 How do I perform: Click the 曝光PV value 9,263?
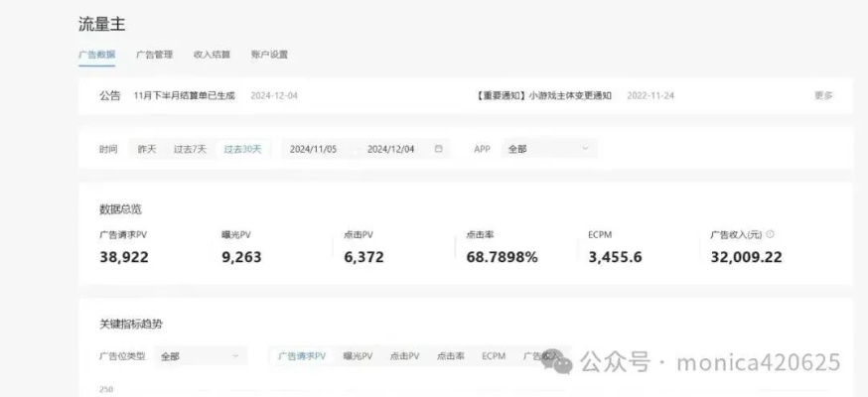[241, 257]
